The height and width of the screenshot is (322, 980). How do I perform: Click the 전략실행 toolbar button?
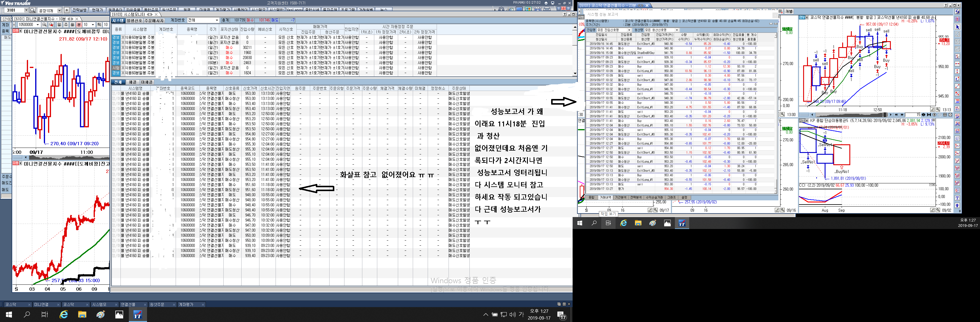coord(80,10)
